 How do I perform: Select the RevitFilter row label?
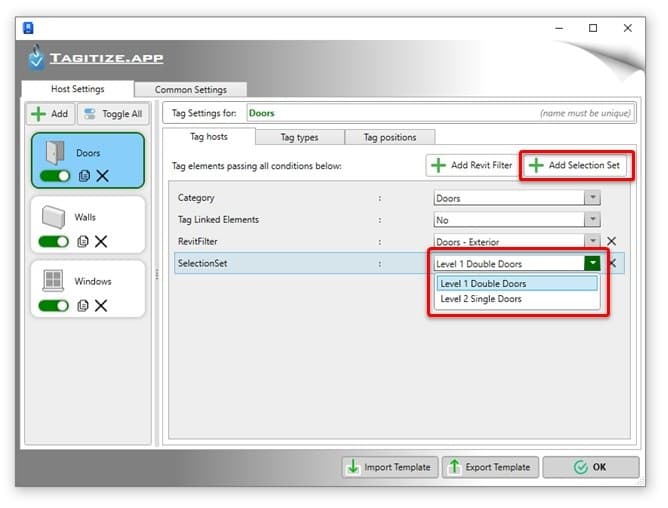[x=198, y=242]
